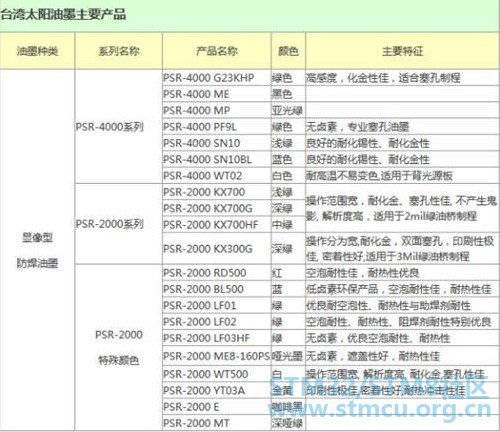Select the 油墨种类 column header
The width and height of the screenshot is (500, 432).
pyautogui.click(x=37, y=51)
